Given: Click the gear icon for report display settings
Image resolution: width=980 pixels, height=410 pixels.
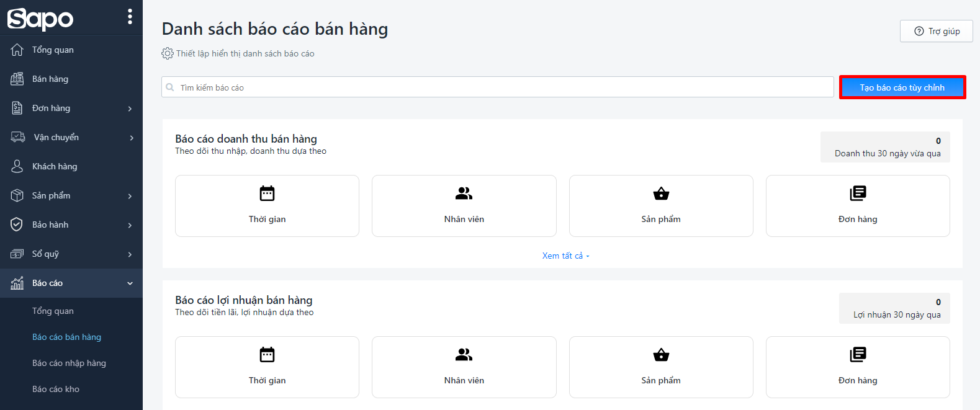Looking at the screenshot, I should click(x=167, y=53).
